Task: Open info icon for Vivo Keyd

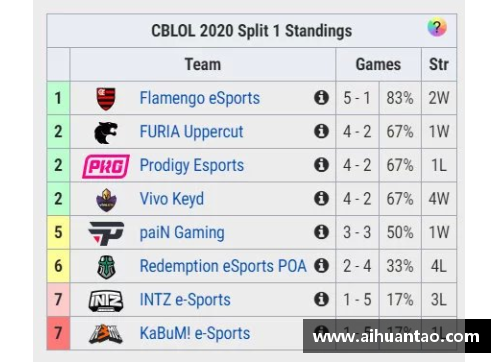Action: 321,198
